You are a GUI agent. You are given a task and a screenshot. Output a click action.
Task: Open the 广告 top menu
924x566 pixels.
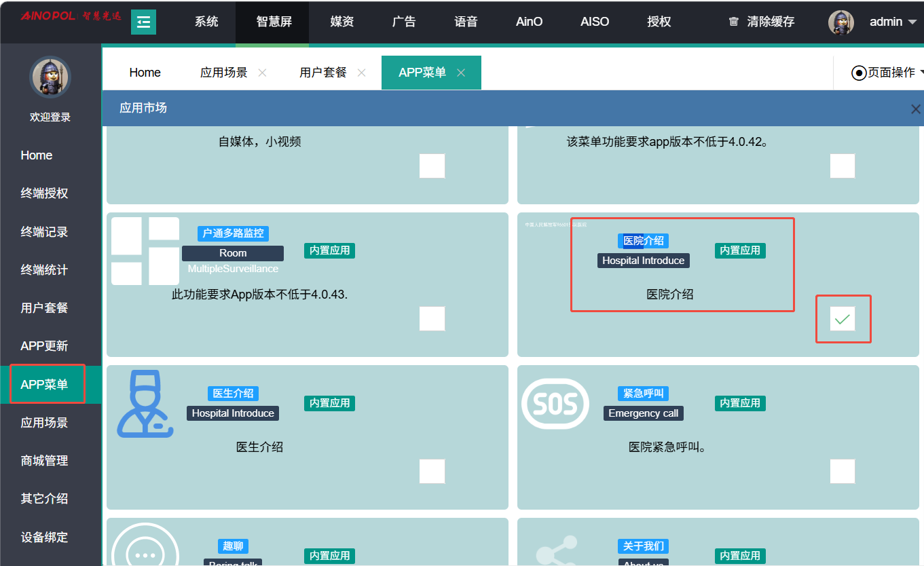tap(404, 22)
